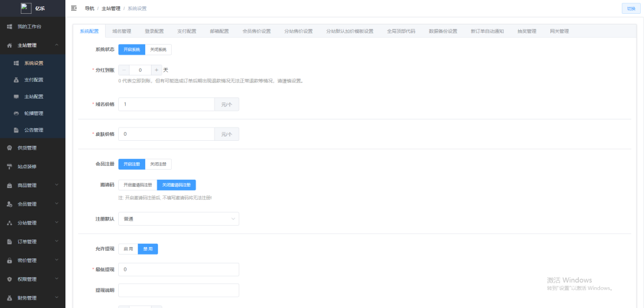This screenshot has width=644, height=308.
Task: Choose 开启注册 for member registration
Action: [x=132, y=164]
